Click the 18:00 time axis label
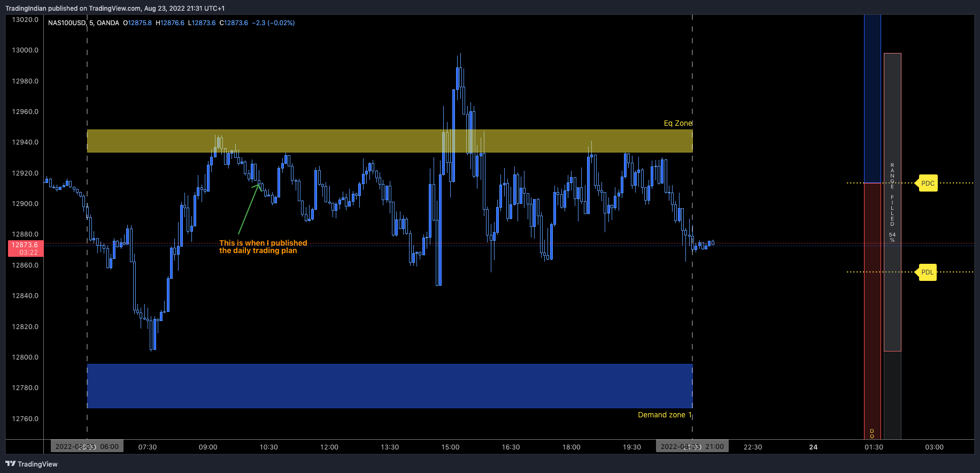The height and width of the screenshot is (473, 980). pyautogui.click(x=572, y=447)
